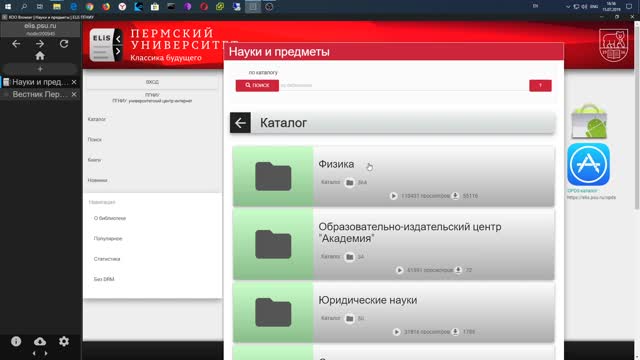The height and width of the screenshot is (360, 640).
Task: Add a new tab with the plus button
Action: click(x=40, y=69)
